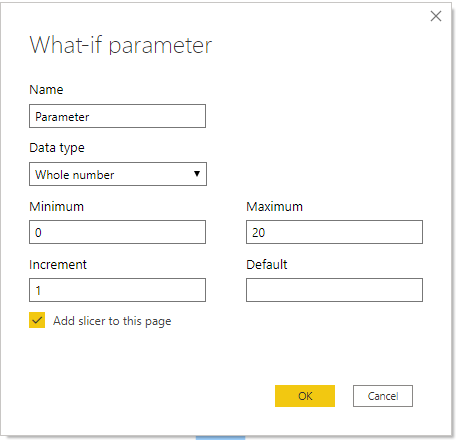Click the 'Add slicer to this page' label text
The width and height of the screenshot is (456, 440).
(112, 321)
